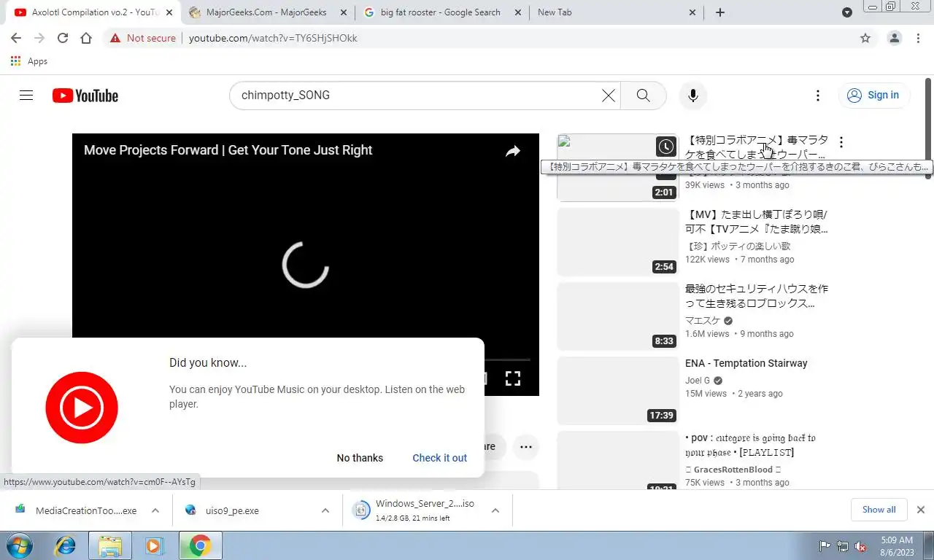The height and width of the screenshot is (560, 934).
Task: Launch Internet Explorer from taskbar
Action: coord(66,545)
